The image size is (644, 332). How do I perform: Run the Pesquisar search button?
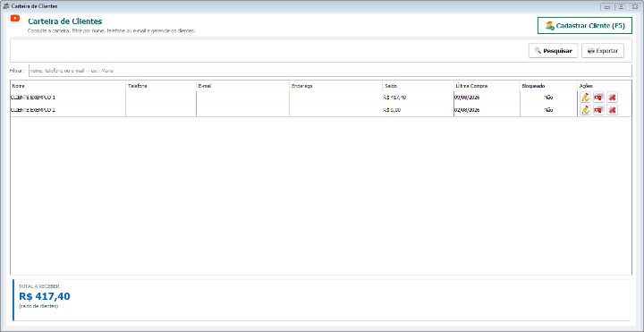coord(554,51)
